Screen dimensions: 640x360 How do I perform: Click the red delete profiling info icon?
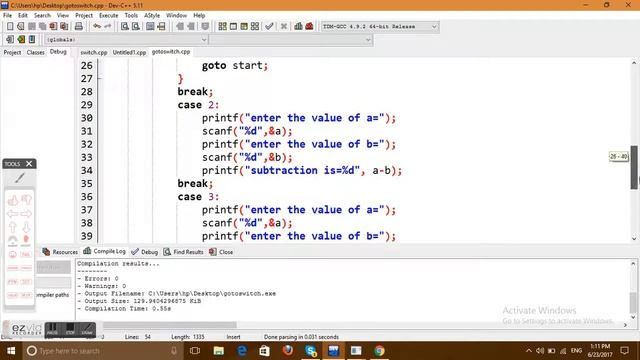pos(309,26)
